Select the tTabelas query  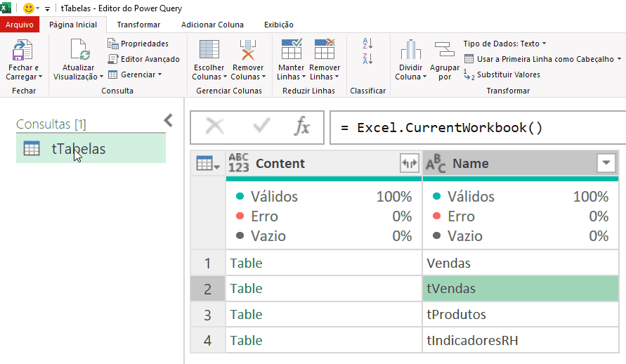(78, 148)
